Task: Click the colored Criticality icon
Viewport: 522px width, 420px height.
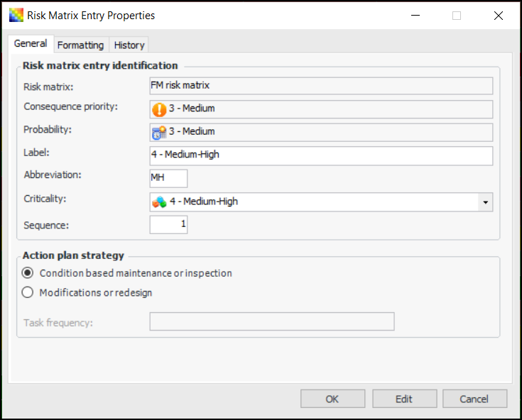Action: click(159, 201)
